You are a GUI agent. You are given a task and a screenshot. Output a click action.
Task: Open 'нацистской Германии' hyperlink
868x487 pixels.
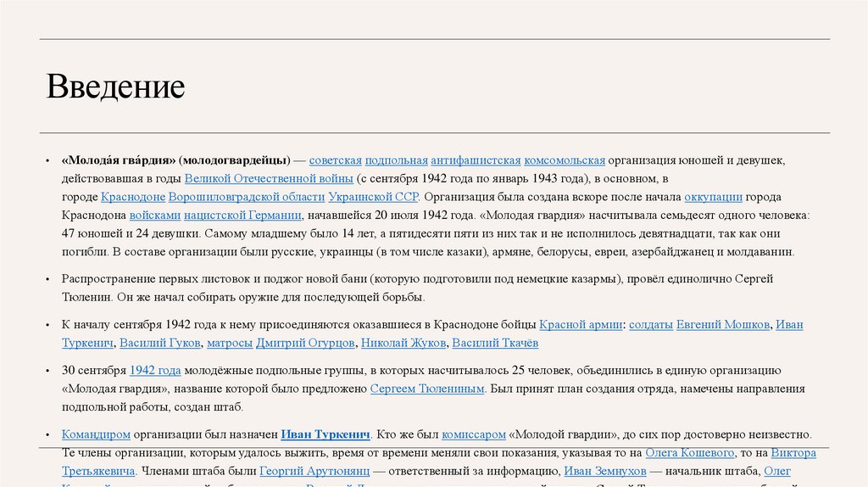click(x=243, y=215)
